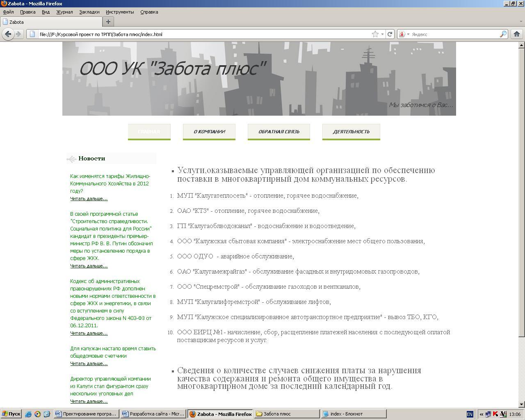The image size is (525, 420).
Task: Click the network connection tray icon
Action: pos(488,414)
